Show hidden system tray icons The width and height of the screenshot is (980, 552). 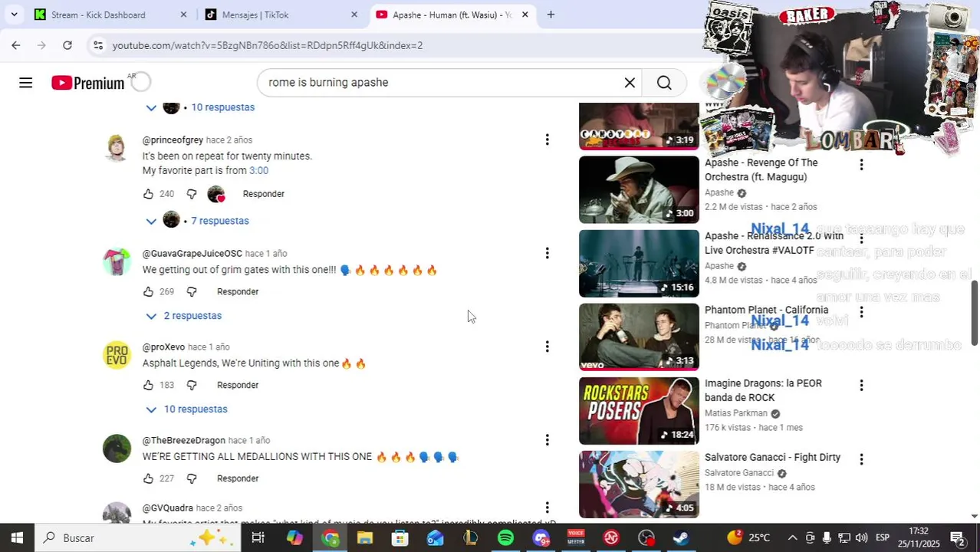(792, 538)
